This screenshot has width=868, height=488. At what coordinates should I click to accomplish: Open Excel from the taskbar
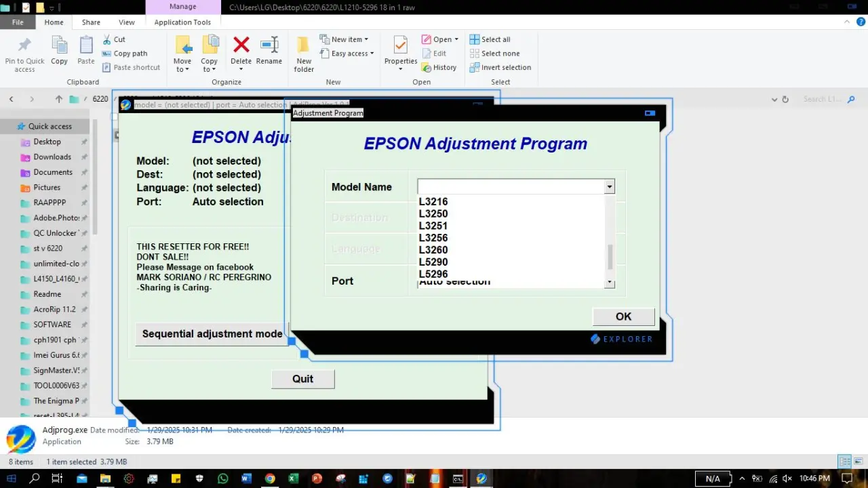(293, 479)
